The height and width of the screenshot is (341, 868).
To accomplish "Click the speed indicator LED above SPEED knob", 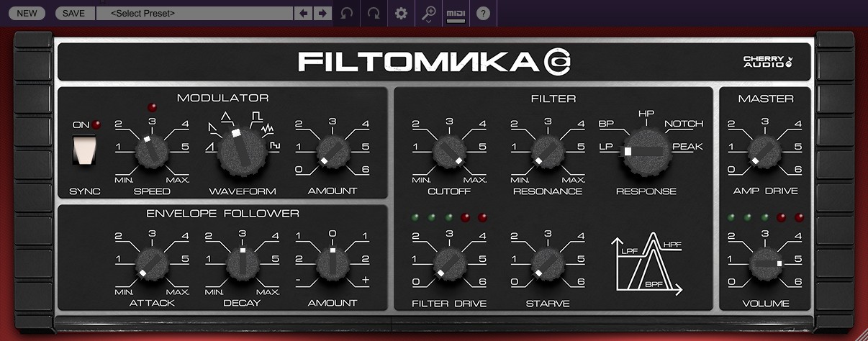I will (152, 106).
